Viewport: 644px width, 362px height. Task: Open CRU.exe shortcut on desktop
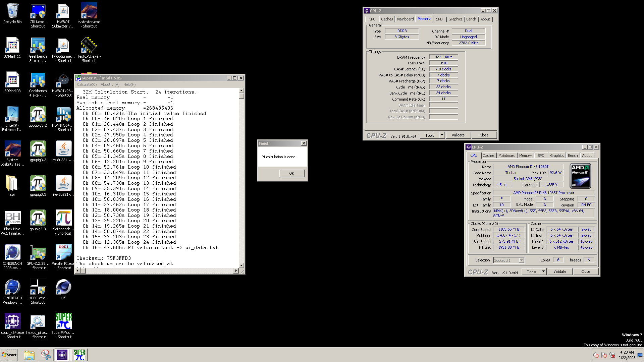(x=38, y=15)
